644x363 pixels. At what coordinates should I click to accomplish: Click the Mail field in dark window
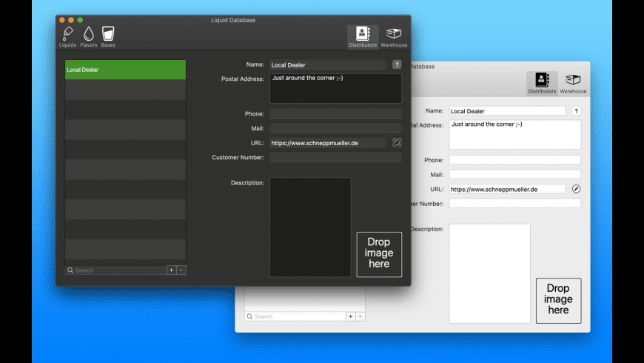coord(335,128)
